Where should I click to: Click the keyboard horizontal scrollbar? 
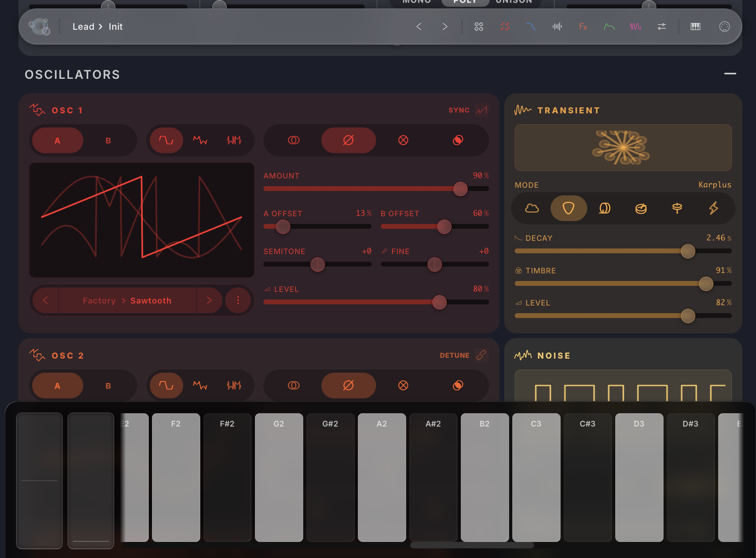tap(472, 546)
